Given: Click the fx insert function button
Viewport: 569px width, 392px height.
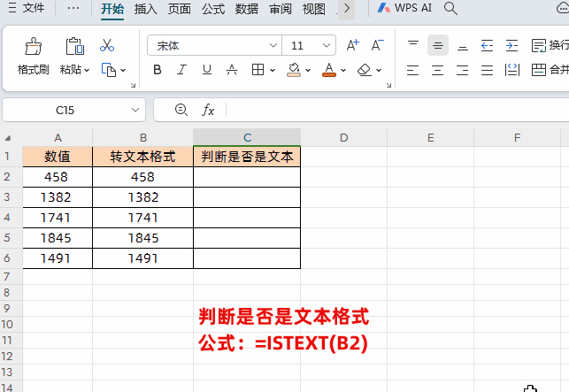Looking at the screenshot, I should point(208,110).
